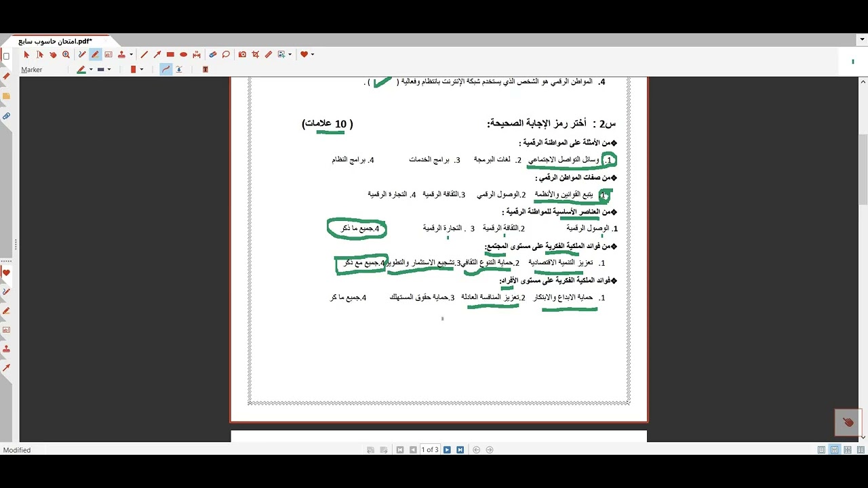
Task: Activate the hand pan tool
Action: (53, 55)
